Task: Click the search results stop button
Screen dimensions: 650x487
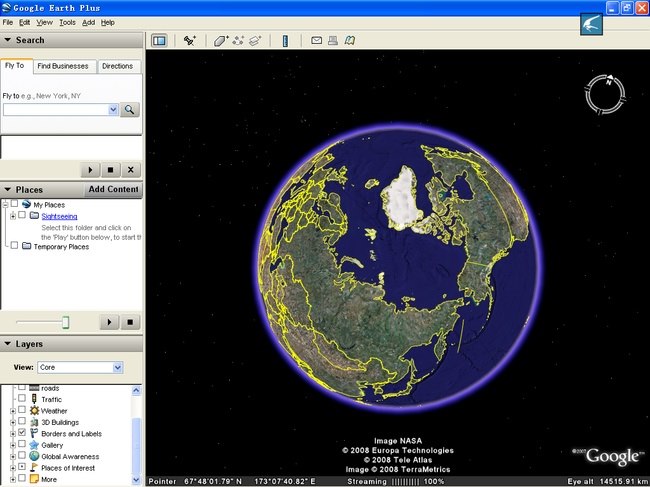Action: pos(110,170)
